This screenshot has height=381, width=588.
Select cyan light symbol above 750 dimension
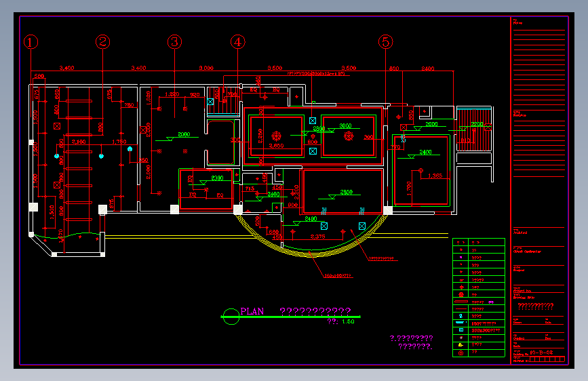(x=130, y=149)
